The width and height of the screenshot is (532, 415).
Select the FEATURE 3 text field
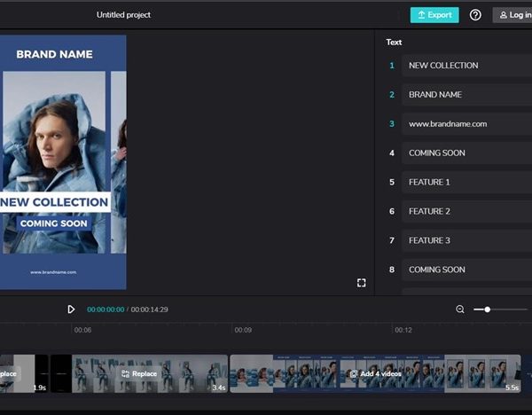point(465,241)
